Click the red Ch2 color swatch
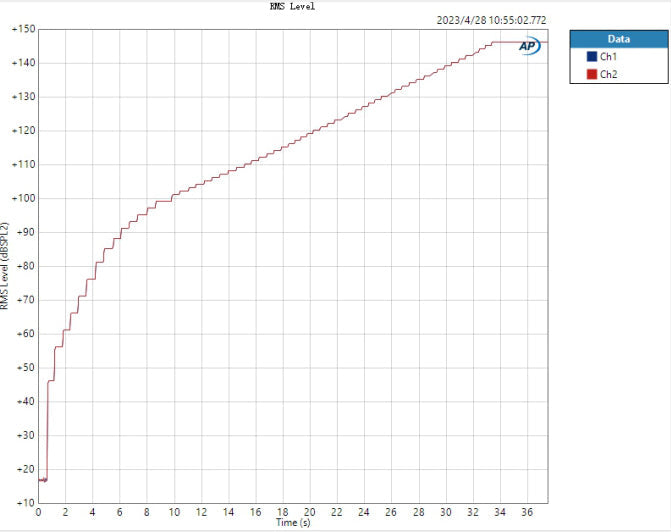 click(591, 74)
